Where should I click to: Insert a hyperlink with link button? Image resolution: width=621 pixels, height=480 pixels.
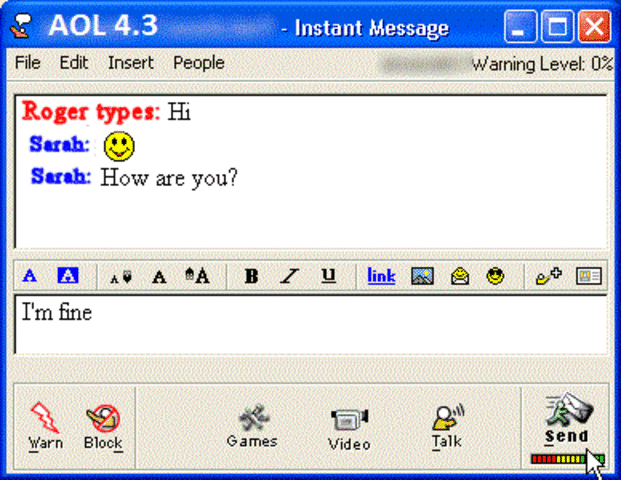(x=381, y=276)
